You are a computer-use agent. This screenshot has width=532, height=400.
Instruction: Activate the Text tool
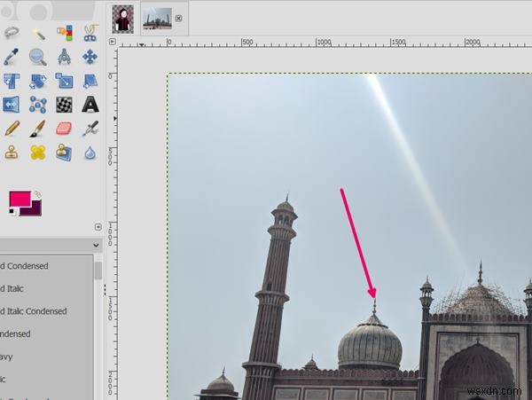point(90,105)
